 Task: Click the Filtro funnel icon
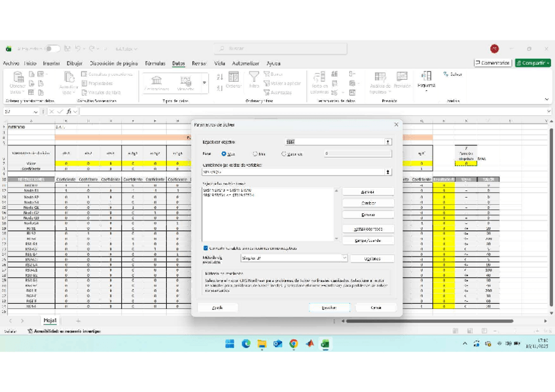[254, 79]
